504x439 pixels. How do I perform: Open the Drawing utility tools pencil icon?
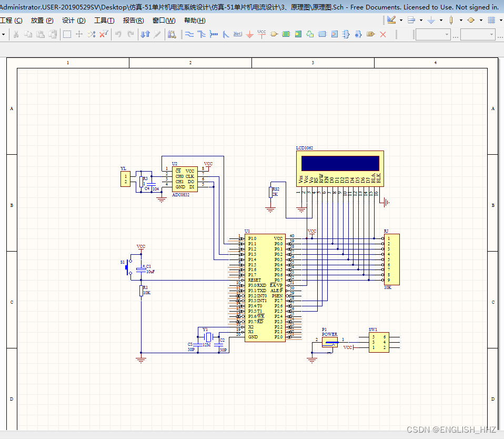pos(391,20)
